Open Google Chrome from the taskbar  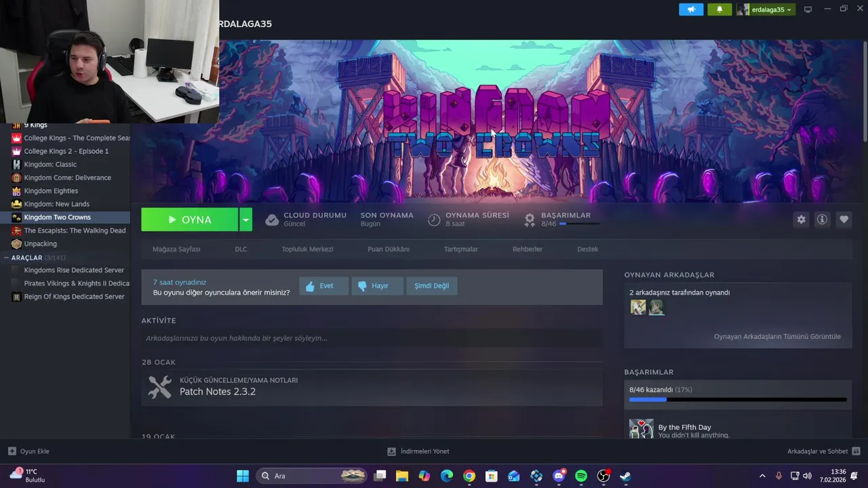[x=469, y=476]
